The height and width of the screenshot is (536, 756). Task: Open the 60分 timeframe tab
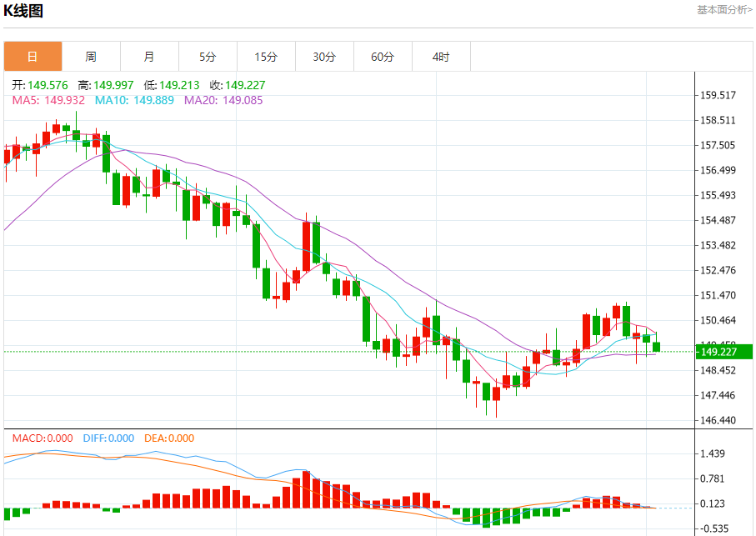[x=383, y=57]
